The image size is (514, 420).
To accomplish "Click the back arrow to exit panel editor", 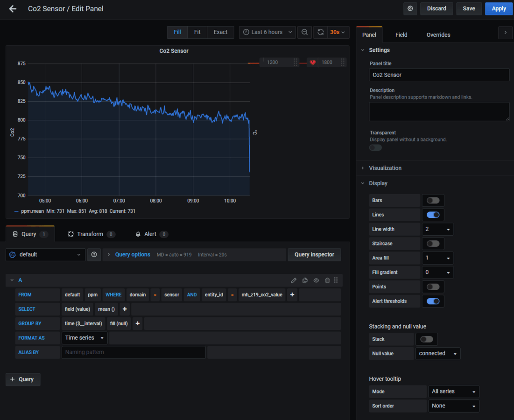I will click(x=13, y=9).
